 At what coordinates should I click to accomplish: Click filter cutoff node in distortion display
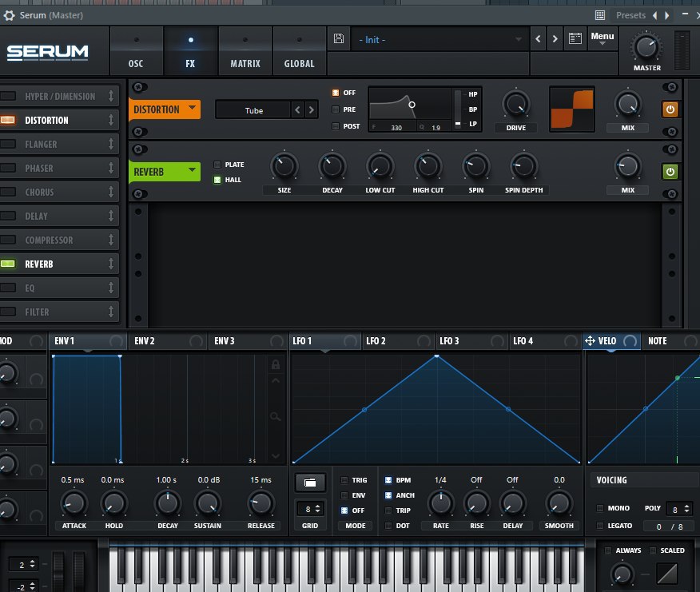tap(412, 105)
